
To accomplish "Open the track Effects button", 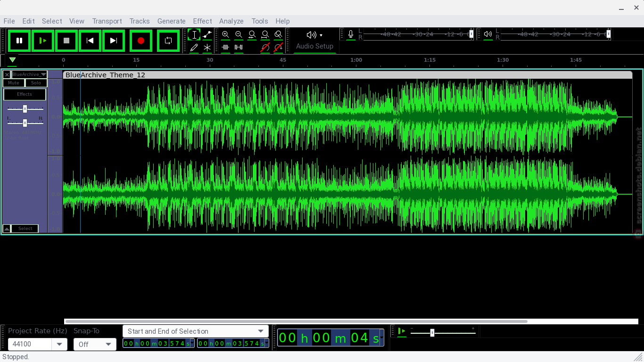I will (25, 94).
